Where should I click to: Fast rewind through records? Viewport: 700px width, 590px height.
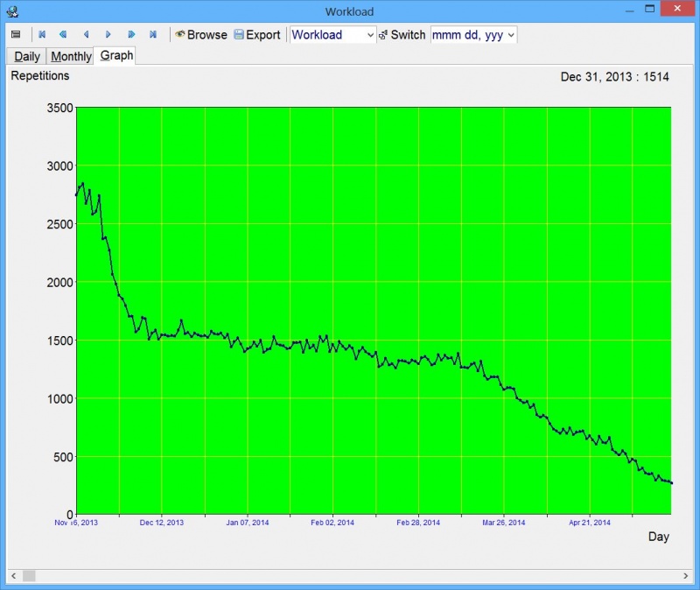(64, 35)
